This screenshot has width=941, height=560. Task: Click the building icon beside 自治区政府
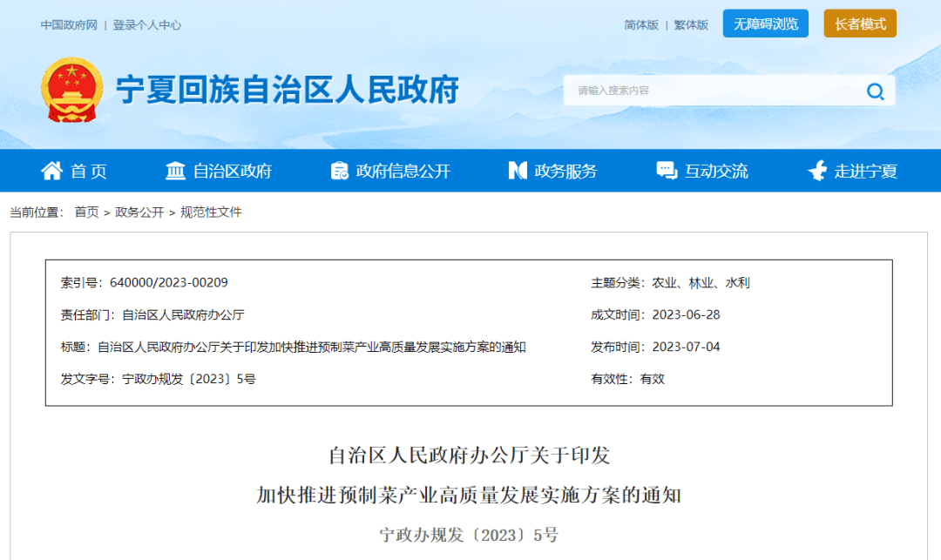[176, 171]
